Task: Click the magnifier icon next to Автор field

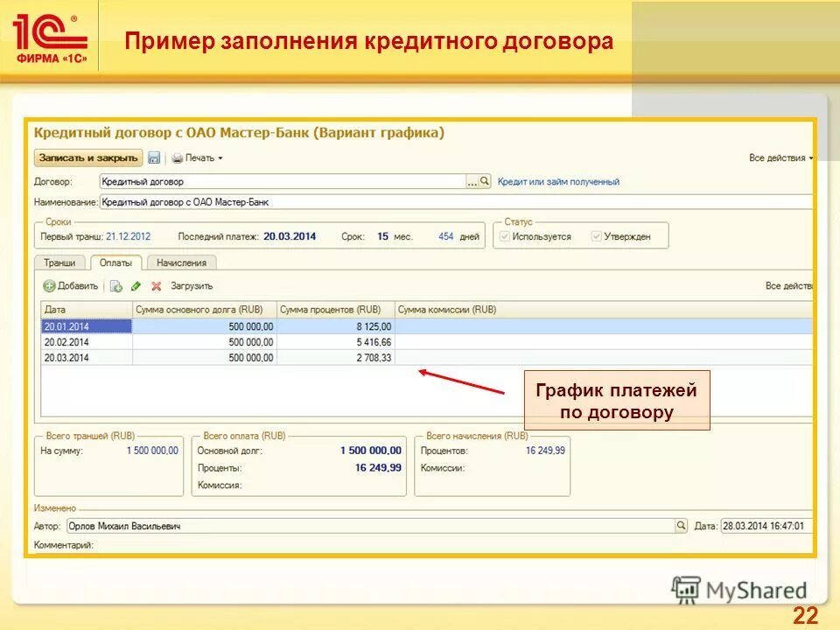Action: pos(682,524)
